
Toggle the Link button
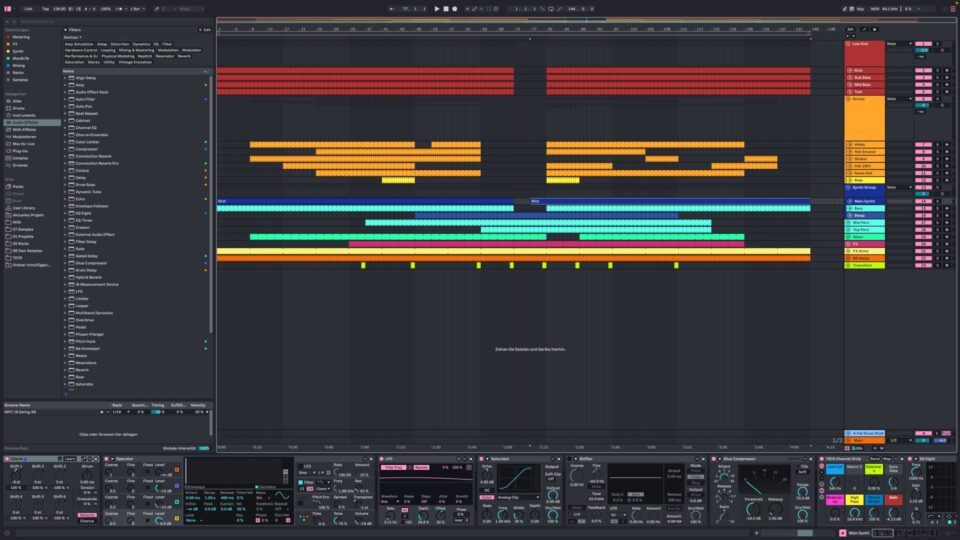(x=28, y=8)
